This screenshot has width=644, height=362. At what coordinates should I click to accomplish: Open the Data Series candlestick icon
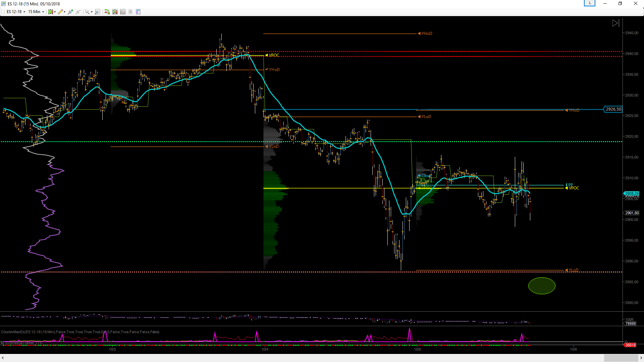(x=115, y=12)
